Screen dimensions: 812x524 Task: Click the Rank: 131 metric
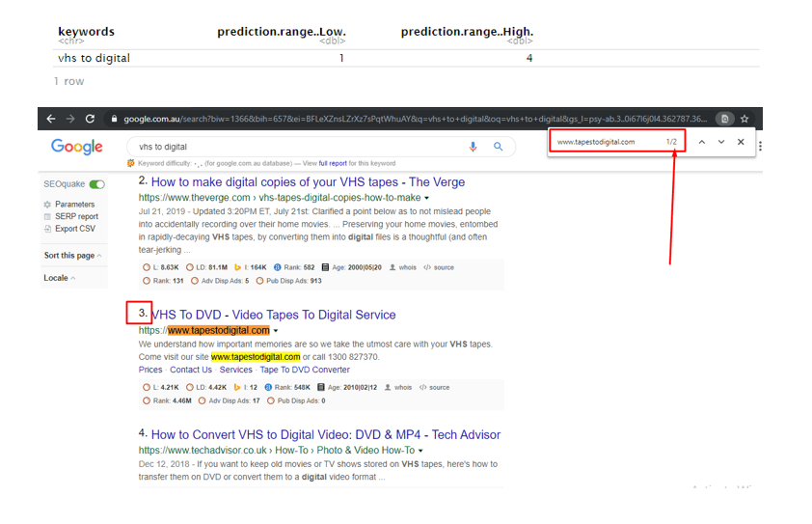(x=163, y=281)
